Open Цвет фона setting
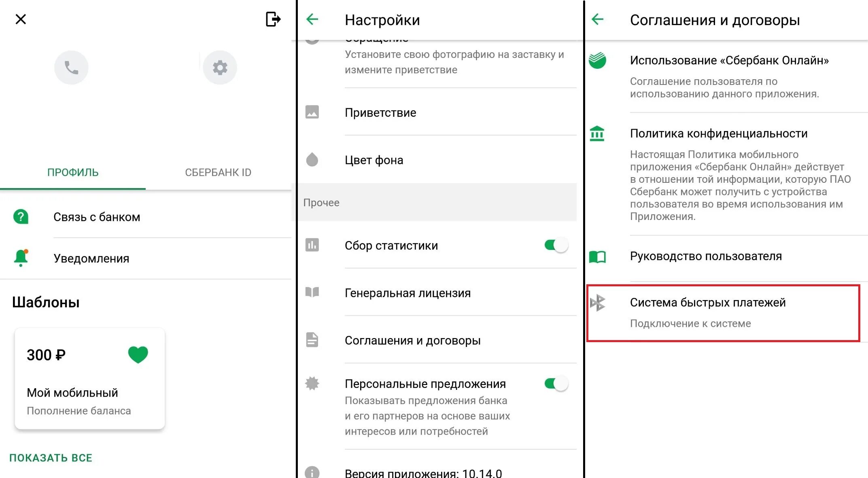The width and height of the screenshot is (868, 478). pyautogui.click(x=437, y=160)
